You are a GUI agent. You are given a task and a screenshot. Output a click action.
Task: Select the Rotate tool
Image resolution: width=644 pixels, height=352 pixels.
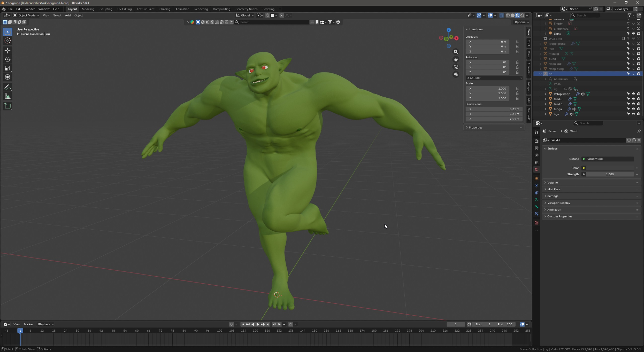(x=7, y=59)
